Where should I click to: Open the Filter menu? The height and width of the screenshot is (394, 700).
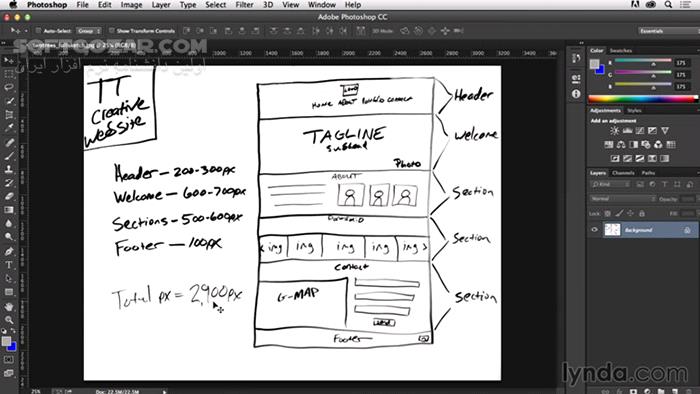pyautogui.click(x=244, y=5)
